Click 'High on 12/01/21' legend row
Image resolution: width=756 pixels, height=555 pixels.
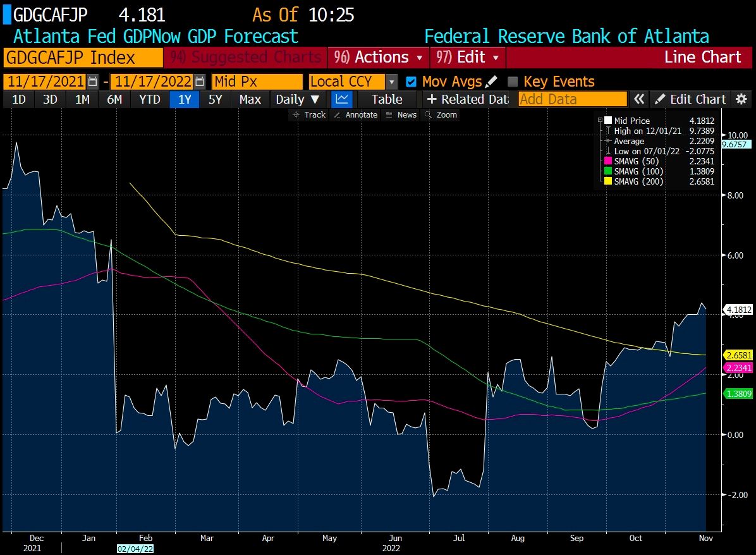[x=659, y=131]
